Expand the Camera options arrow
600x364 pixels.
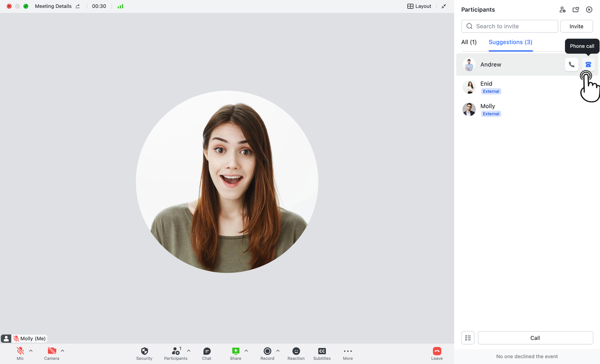pos(62,350)
